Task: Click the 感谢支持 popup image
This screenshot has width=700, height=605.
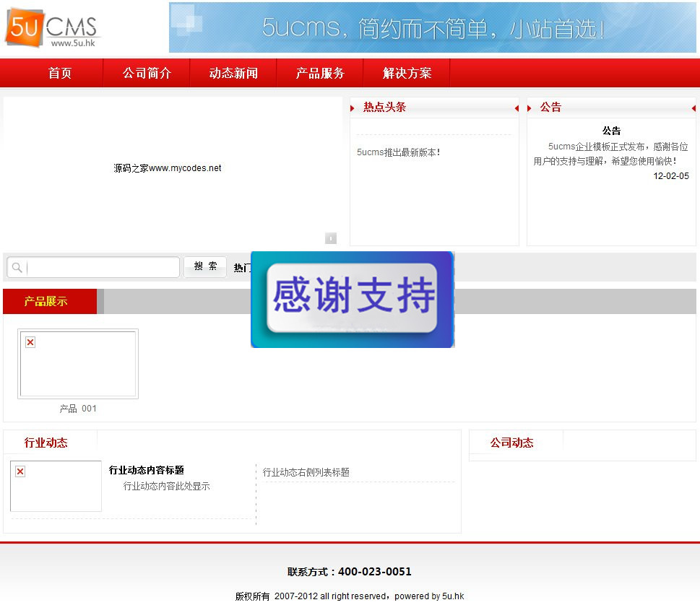Action: click(x=353, y=300)
